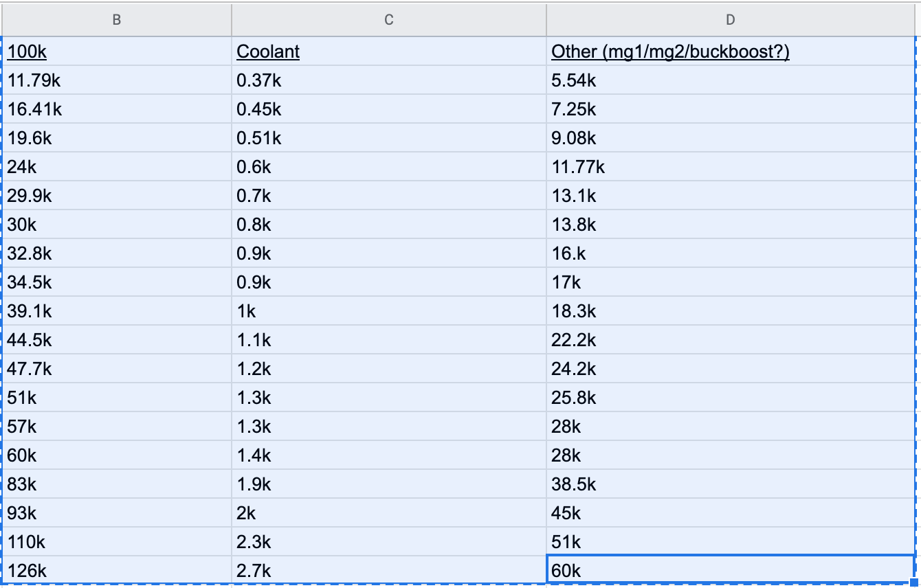Image resolution: width=921 pixels, height=588 pixels.
Task: Select column C header
Action: pyautogui.click(x=389, y=20)
